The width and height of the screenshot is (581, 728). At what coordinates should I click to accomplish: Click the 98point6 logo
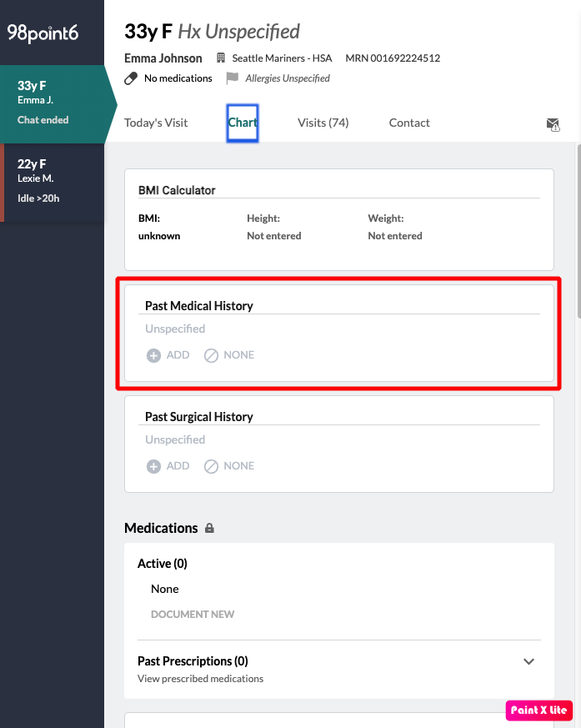click(42, 33)
